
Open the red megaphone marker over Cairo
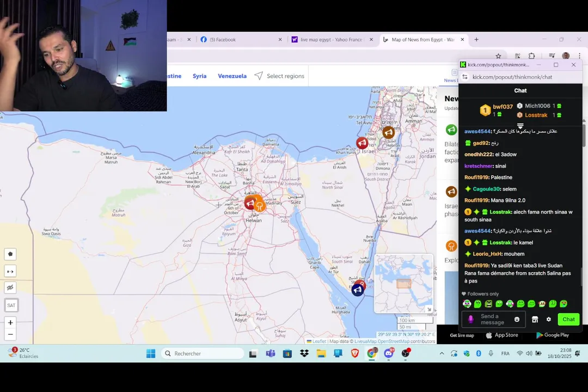[250, 203]
